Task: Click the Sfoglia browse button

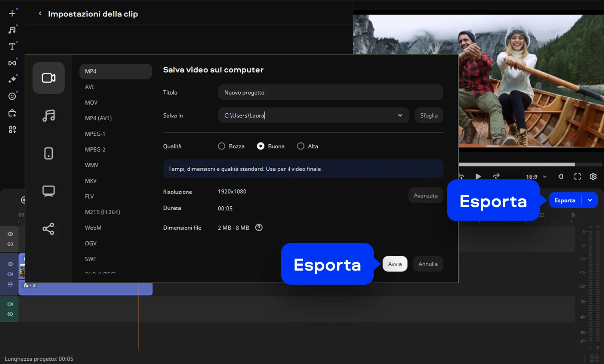Action: pos(429,116)
